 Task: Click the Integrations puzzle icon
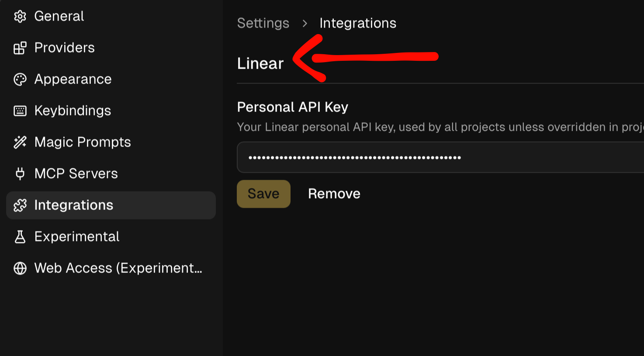pos(20,205)
